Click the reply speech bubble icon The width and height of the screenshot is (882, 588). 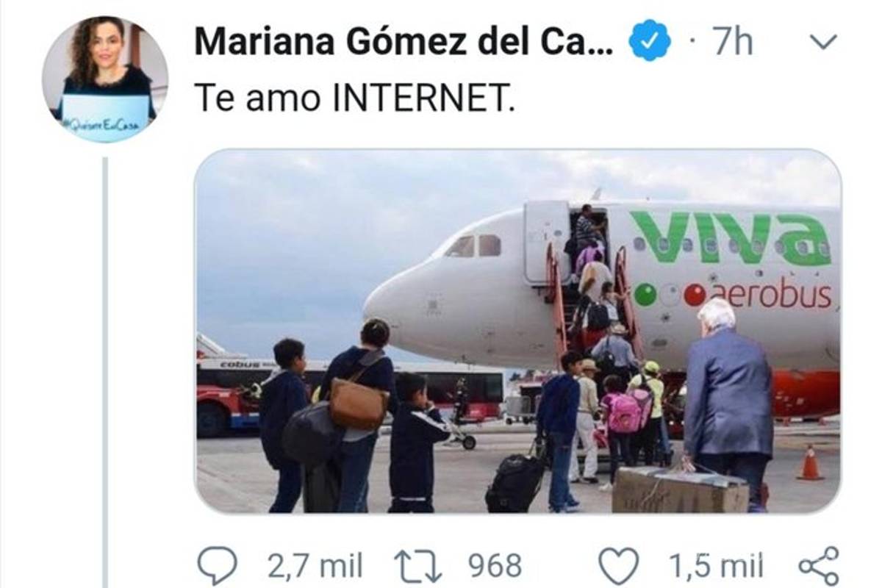[218, 567]
